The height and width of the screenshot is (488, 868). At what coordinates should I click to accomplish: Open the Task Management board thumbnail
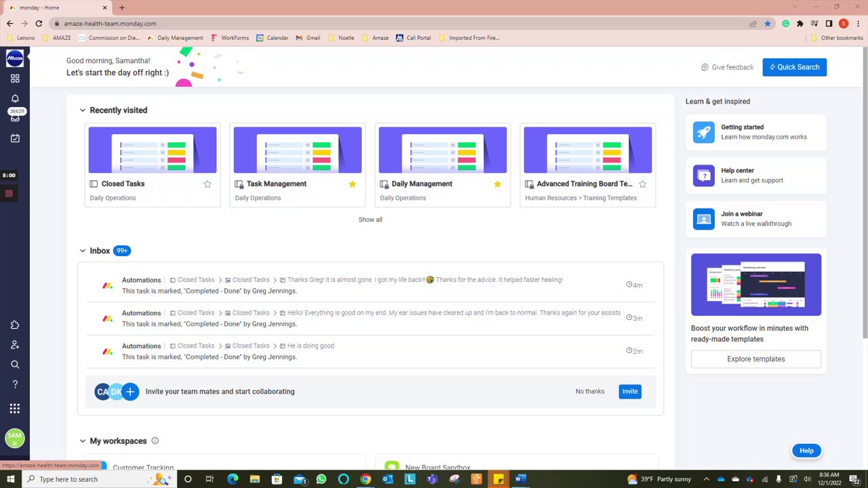[298, 150]
